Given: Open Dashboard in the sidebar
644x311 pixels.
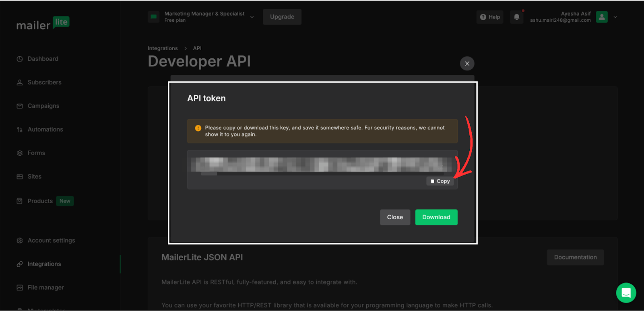Looking at the screenshot, I should 43,59.
